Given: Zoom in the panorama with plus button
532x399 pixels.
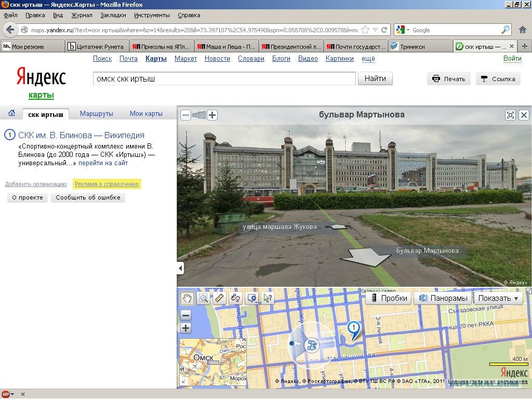Looking at the screenshot, I should coord(212,115).
